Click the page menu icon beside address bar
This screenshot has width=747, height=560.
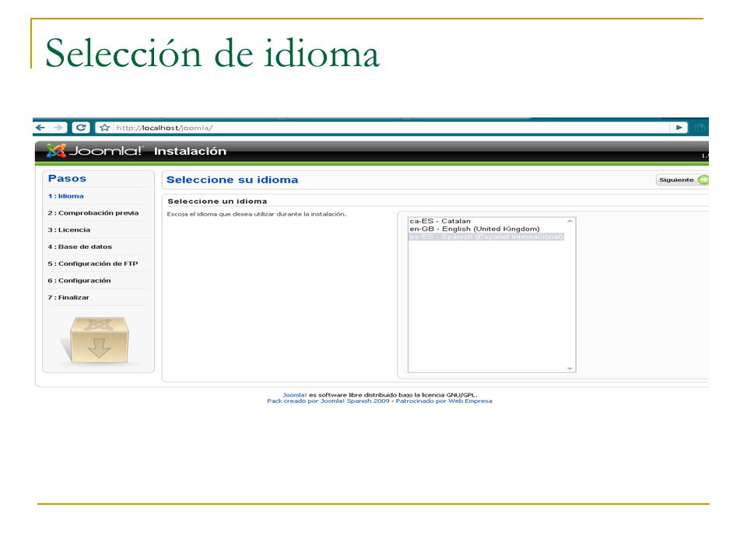click(700, 128)
